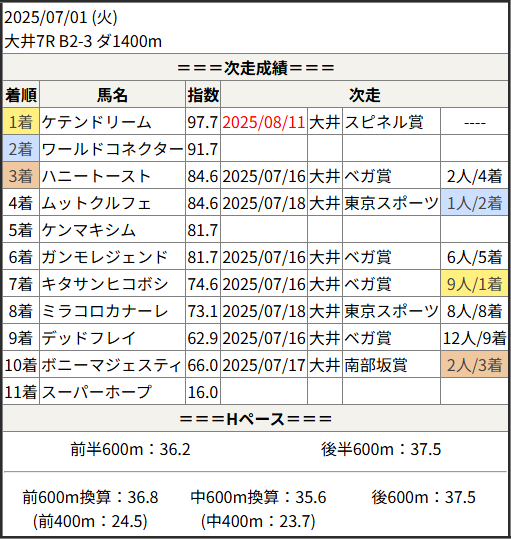The width and height of the screenshot is (511, 539).
Task: Open スピネル賞 race entry
Action: (x=384, y=122)
